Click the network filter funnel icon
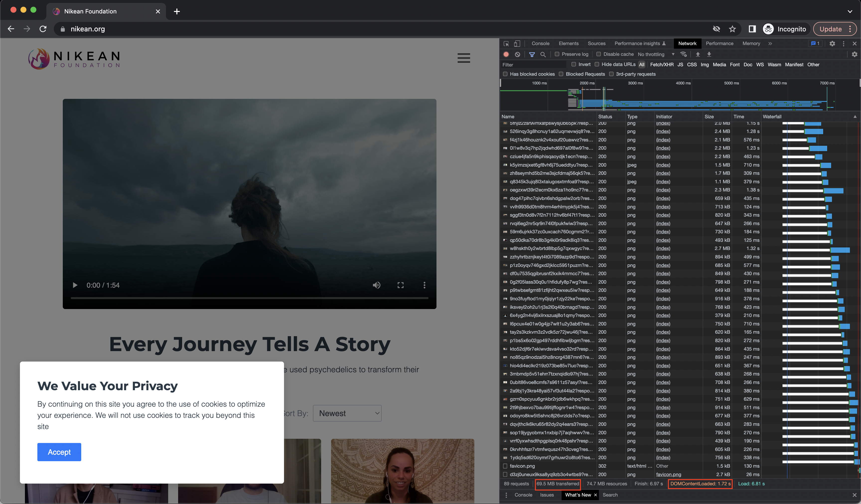Image resolution: width=861 pixels, height=504 pixels. click(532, 54)
